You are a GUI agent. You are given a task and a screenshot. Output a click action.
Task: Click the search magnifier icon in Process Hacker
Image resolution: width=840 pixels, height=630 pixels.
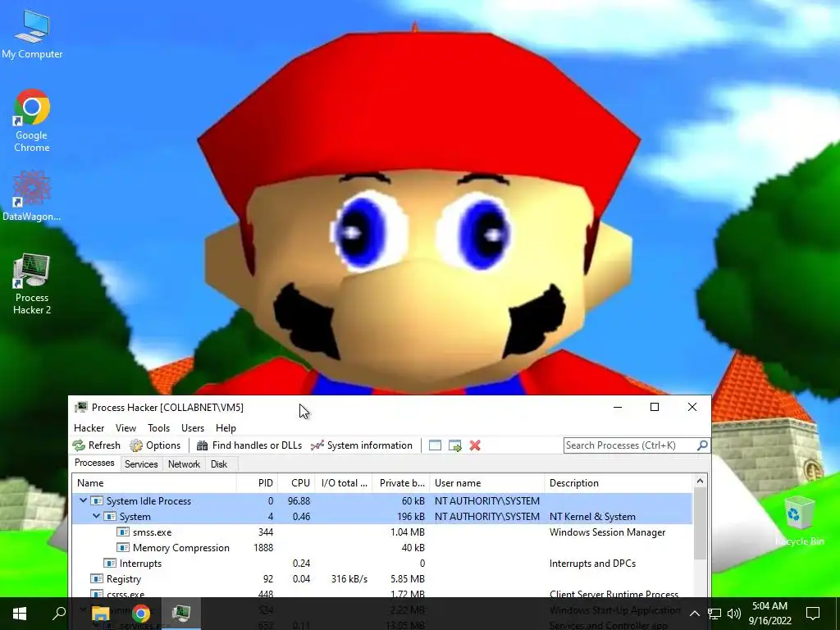click(x=702, y=445)
